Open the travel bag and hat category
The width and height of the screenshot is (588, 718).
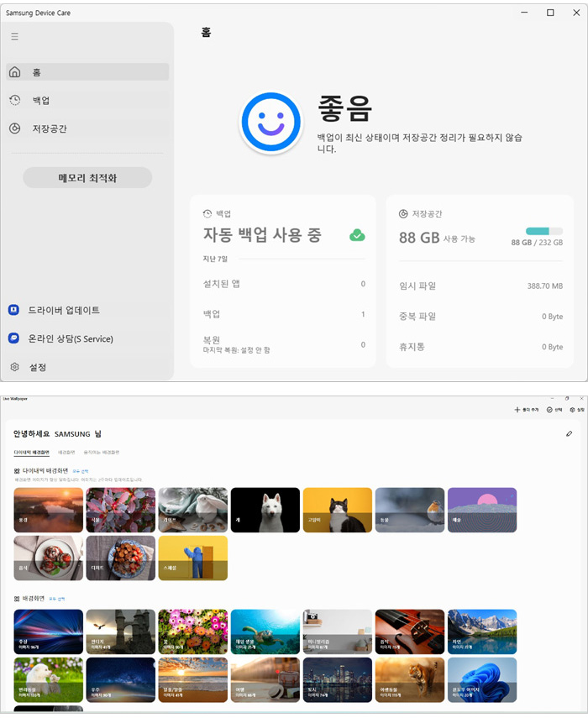pyautogui.click(x=265, y=680)
